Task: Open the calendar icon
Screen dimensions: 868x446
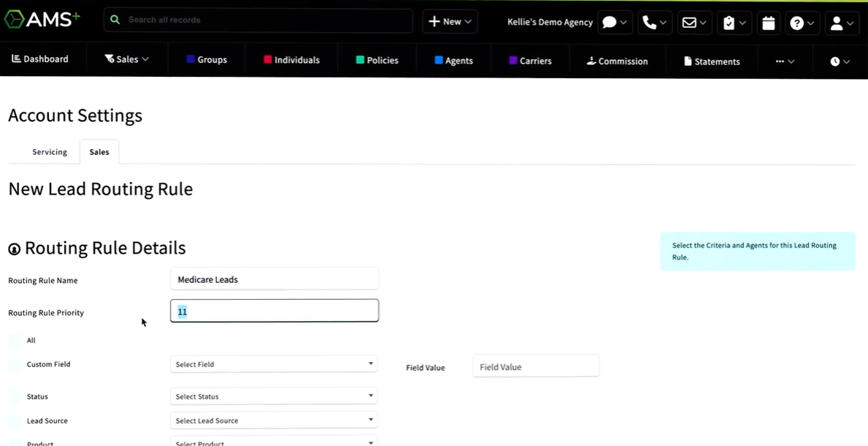Action: point(769,23)
